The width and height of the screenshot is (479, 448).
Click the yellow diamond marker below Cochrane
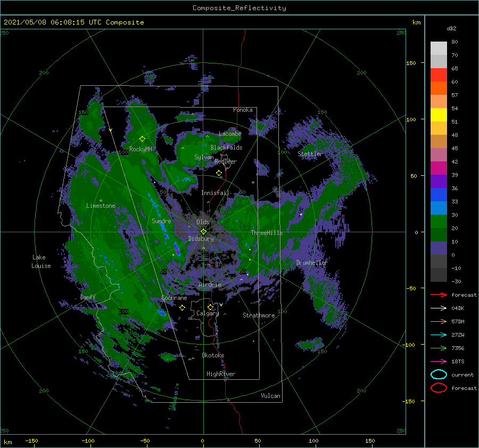(182, 308)
